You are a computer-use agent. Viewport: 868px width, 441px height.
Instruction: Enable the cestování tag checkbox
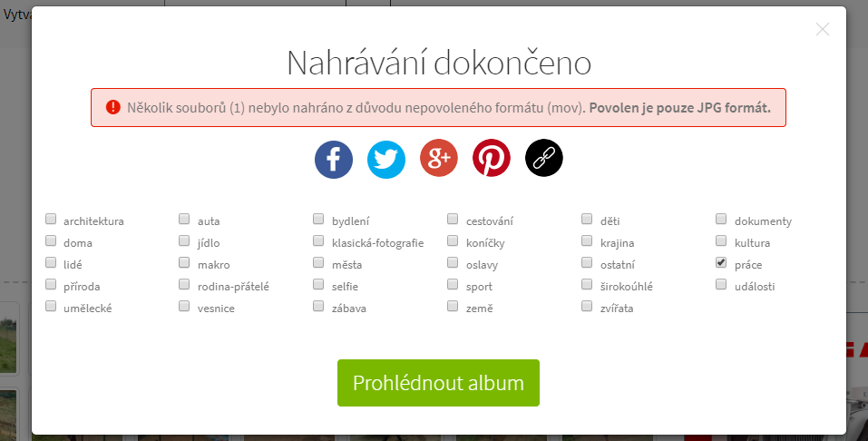click(x=453, y=220)
